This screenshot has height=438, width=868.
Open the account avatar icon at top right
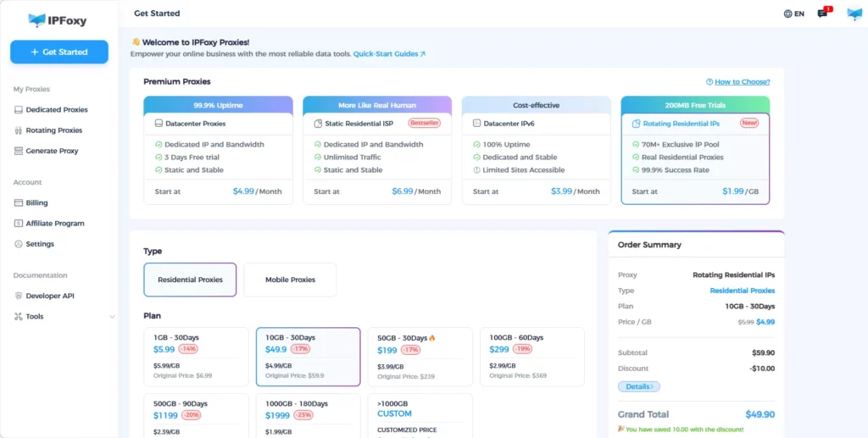854,14
